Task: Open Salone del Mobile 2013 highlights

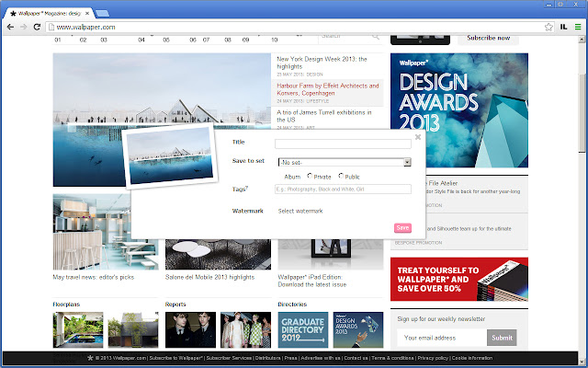Action: [209, 277]
